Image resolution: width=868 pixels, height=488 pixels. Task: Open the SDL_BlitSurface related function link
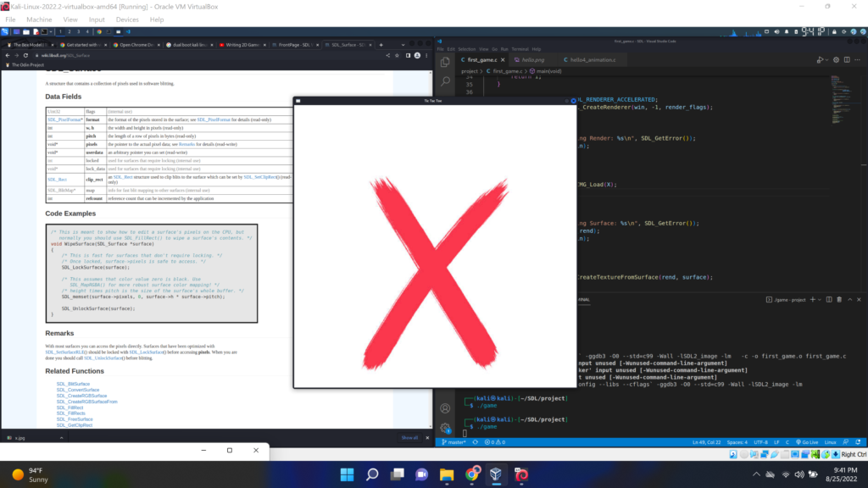point(73,384)
